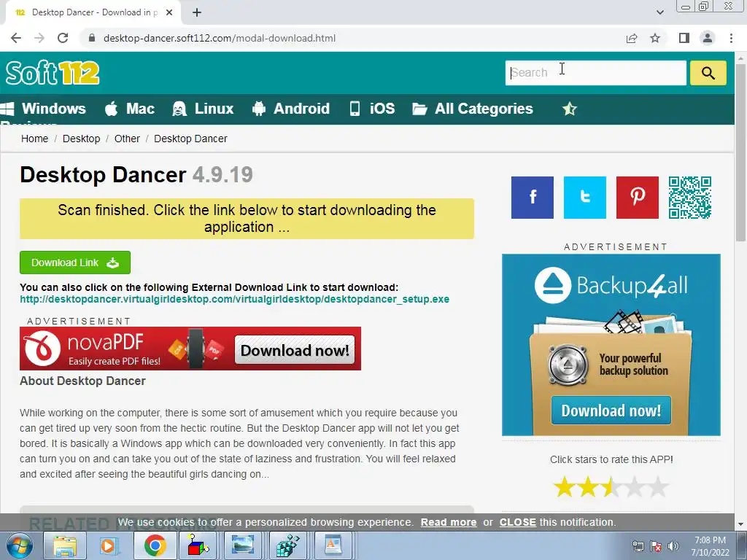Rate the app three stars
Screen dimensions: 747x560
tap(611, 486)
